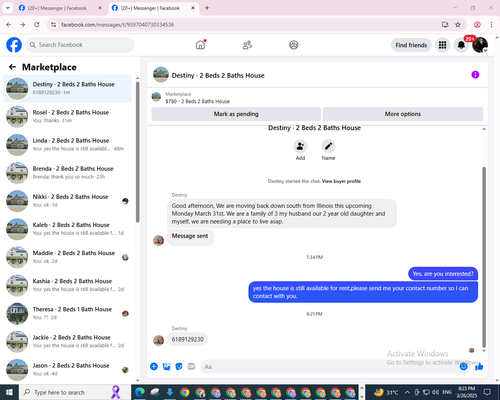The height and width of the screenshot is (400, 500).
Task: Open Jackie - 2 Beds 2 Baths House chat
Action: click(67, 342)
